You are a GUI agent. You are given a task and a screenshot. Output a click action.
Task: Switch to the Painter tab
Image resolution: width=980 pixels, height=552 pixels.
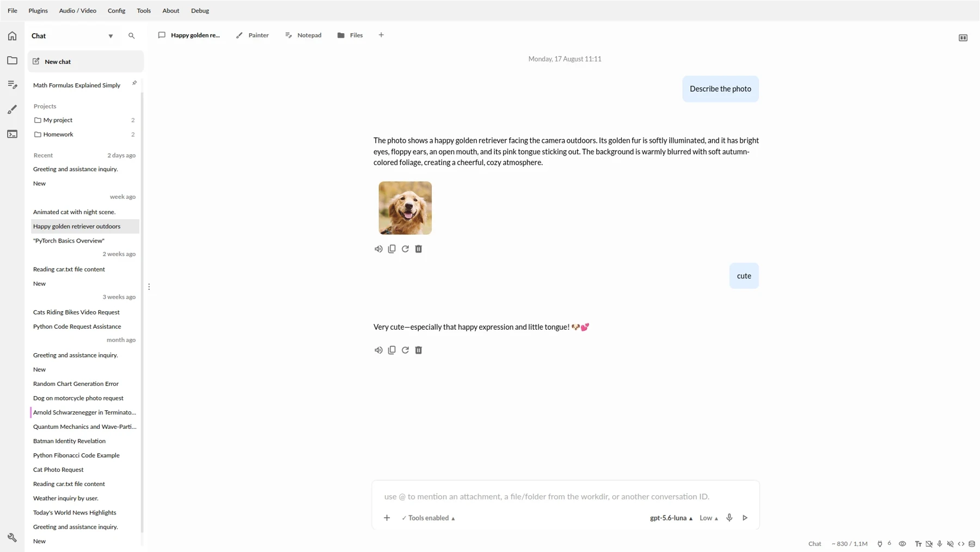253,35
